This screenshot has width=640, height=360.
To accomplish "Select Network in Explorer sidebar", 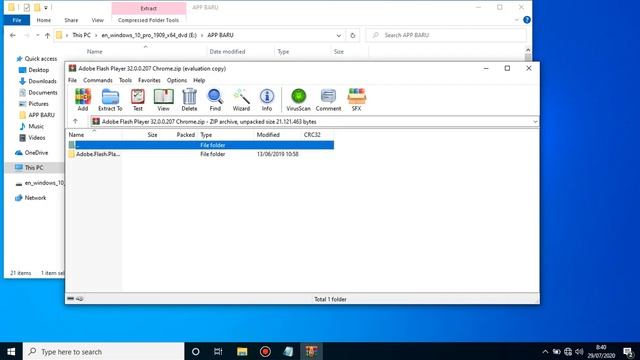I will (31, 198).
